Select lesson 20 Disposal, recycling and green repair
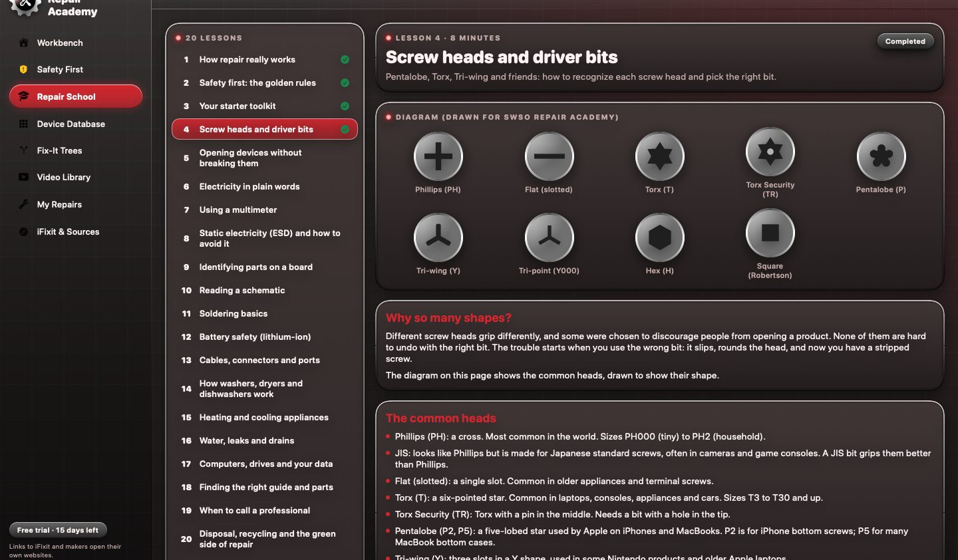 (265, 539)
